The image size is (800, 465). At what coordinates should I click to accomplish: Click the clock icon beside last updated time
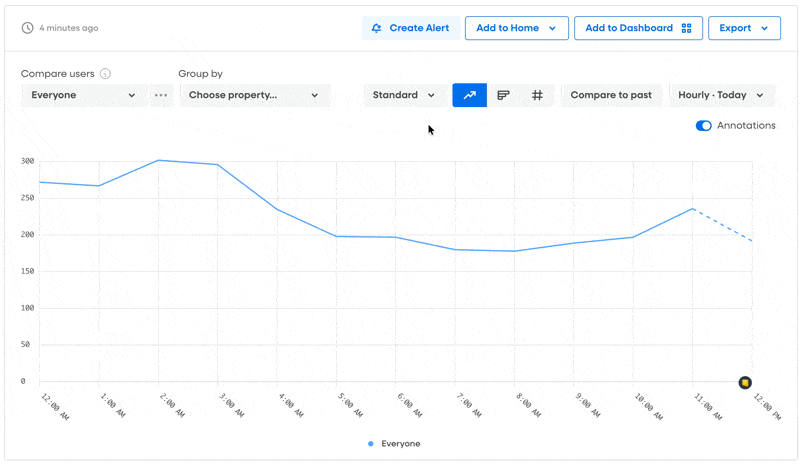(x=27, y=28)
